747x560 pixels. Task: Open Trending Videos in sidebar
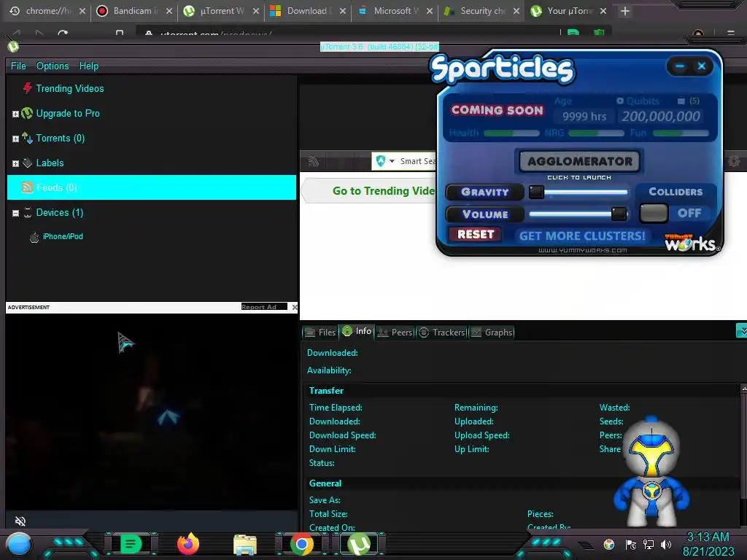(x=69, y=88)
